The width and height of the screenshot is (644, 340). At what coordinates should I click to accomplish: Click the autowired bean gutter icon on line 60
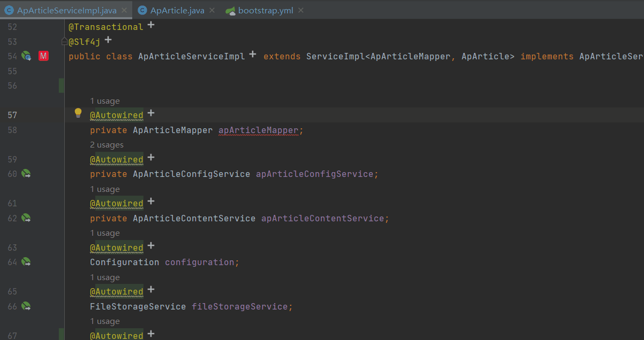click(26, 174)
